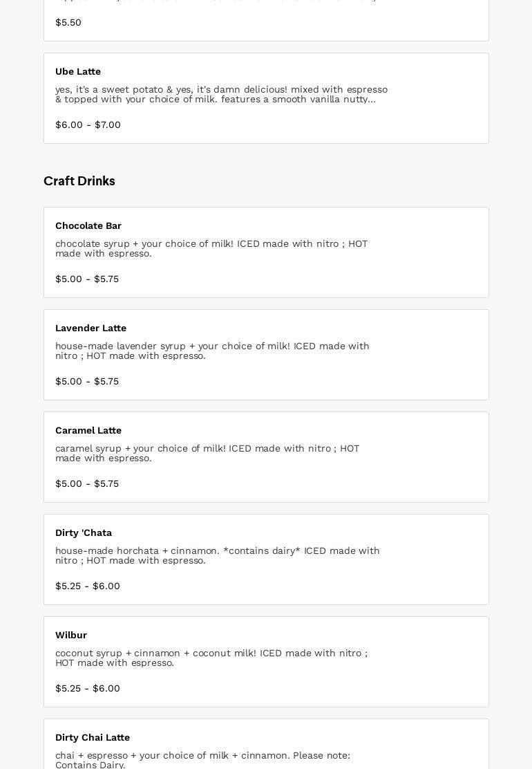Open the Dirty 'Chata item title
The image size is (532, 769).
(84, 533)
